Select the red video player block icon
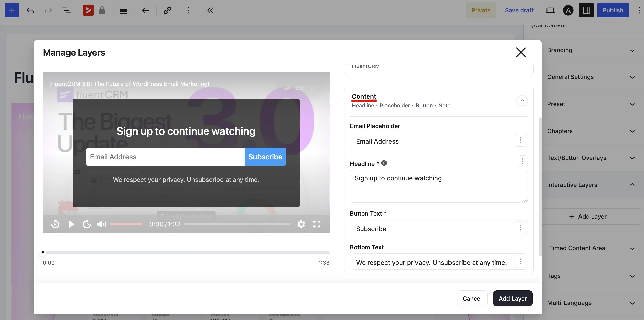Viewport: 644px width, 320px height. [x=88, y=10]
